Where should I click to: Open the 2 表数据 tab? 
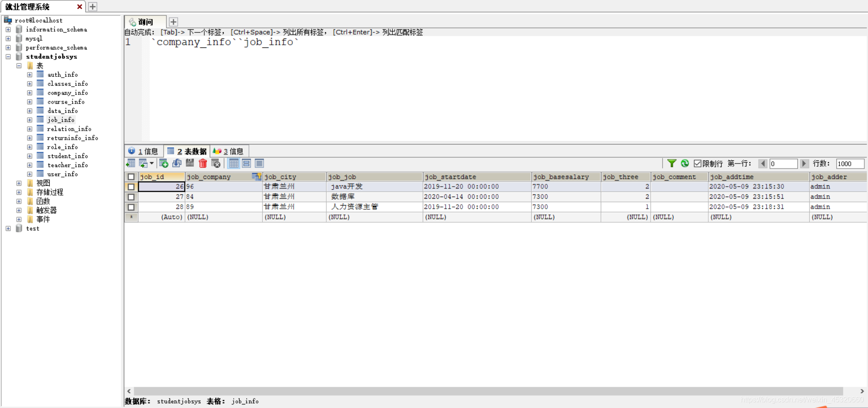pyautogui.click(x=187, y=151)
